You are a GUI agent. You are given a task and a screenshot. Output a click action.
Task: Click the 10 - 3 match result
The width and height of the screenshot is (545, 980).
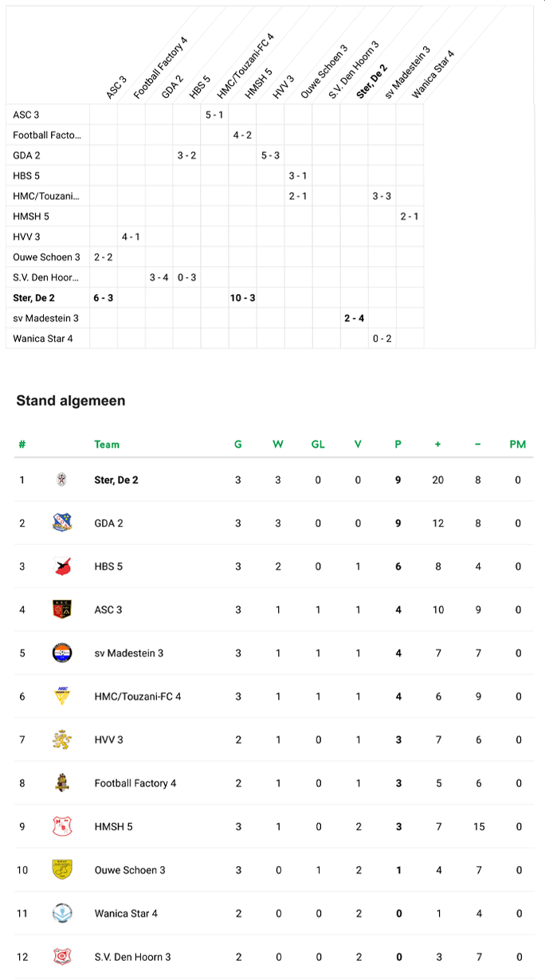pyautogui.click(x=242, y=297)
